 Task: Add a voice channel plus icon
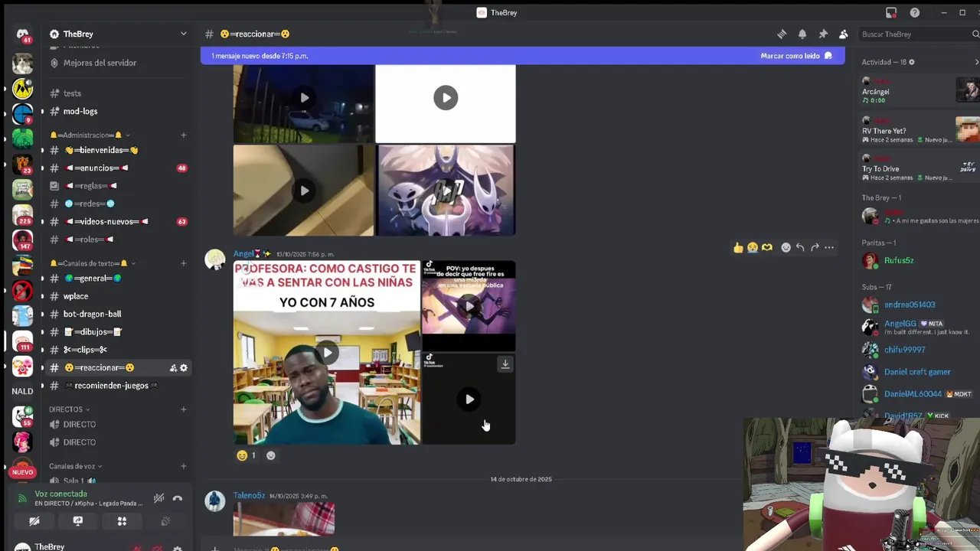click(183, 466)
